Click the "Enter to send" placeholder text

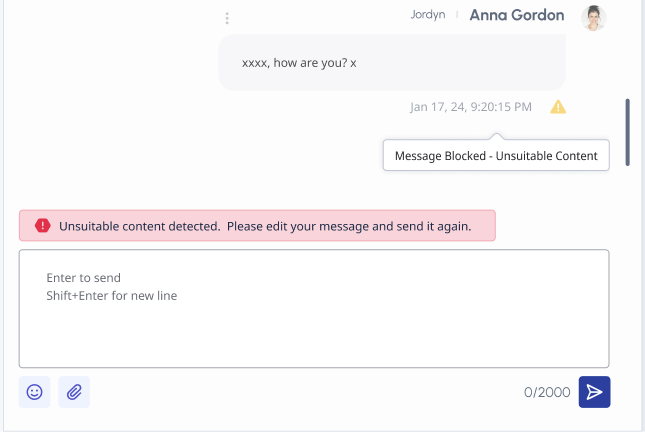[84, 278]
